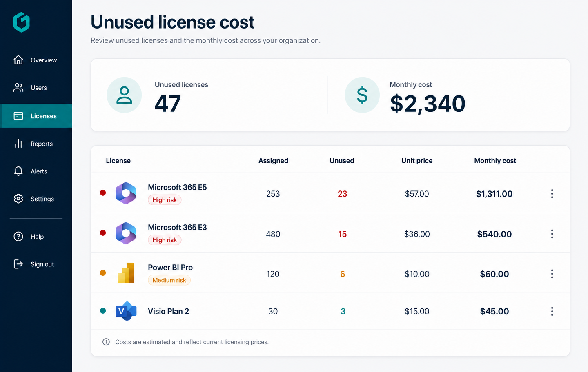588x372 pixels.
Task: Click the assigned count 253
Action: 273,194
